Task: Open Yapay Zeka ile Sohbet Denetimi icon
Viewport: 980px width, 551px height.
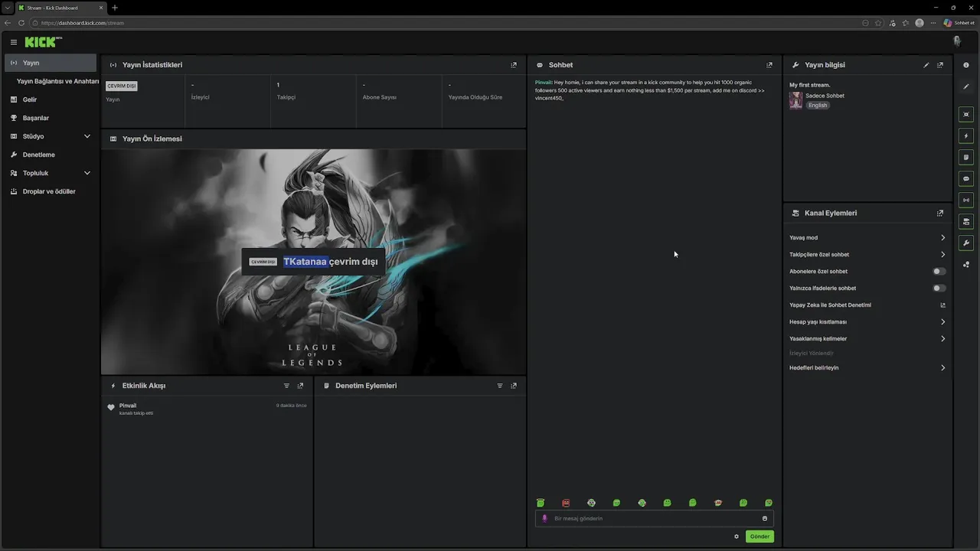Action: pyautogui.click(x=942, y=305)
